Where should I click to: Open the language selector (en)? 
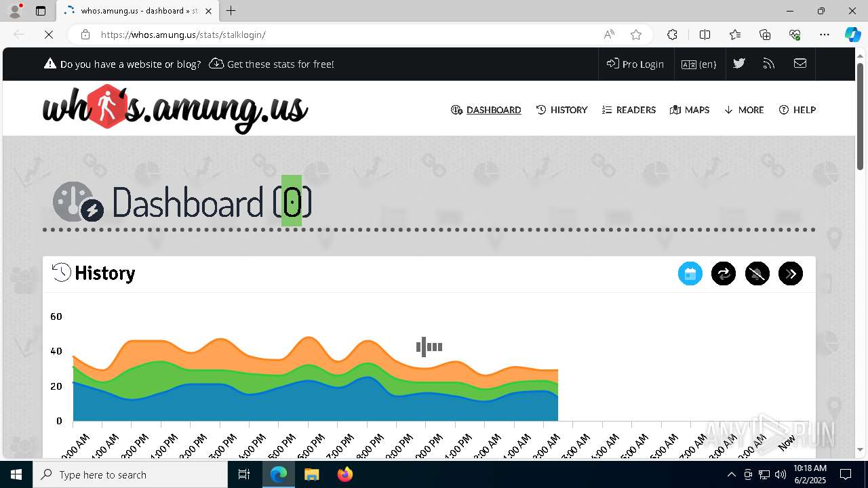coord(699,64)
